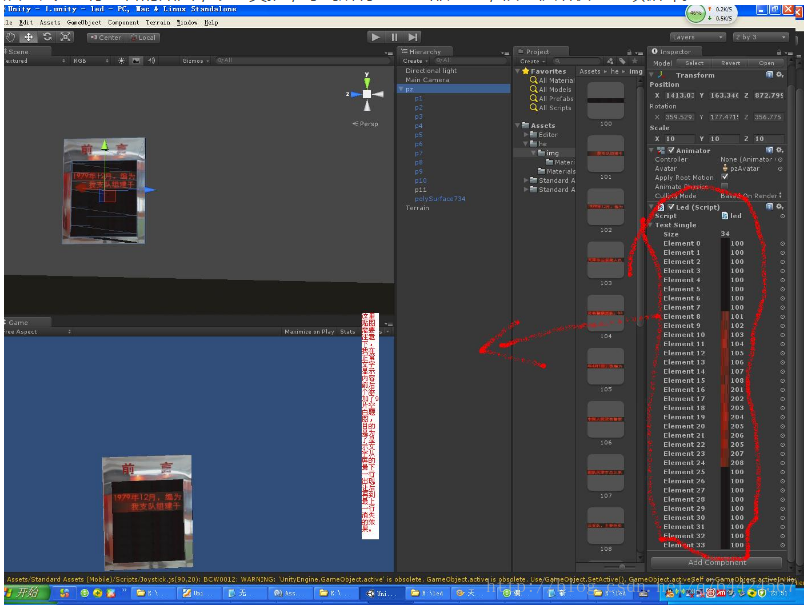Toggle the Local handle rotation button
This screenshot has width=807, height=606.
[x=143, y=38]
